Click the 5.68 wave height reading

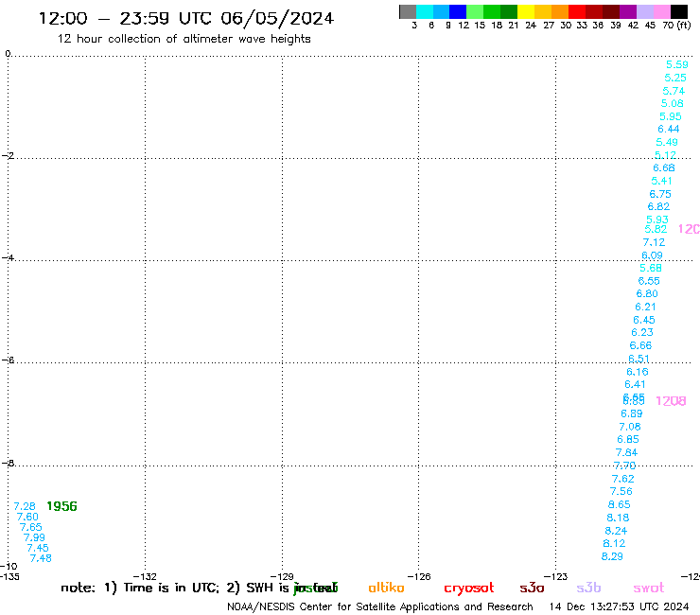click(651, 268)
